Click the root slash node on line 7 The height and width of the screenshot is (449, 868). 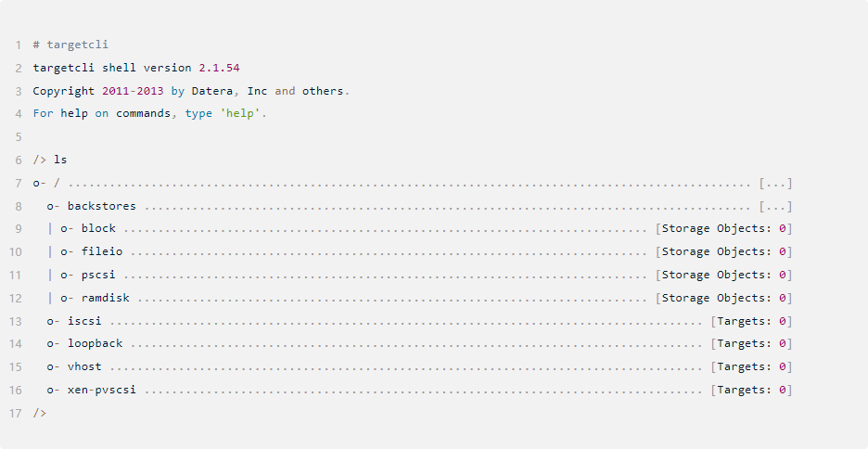point(57,183)
